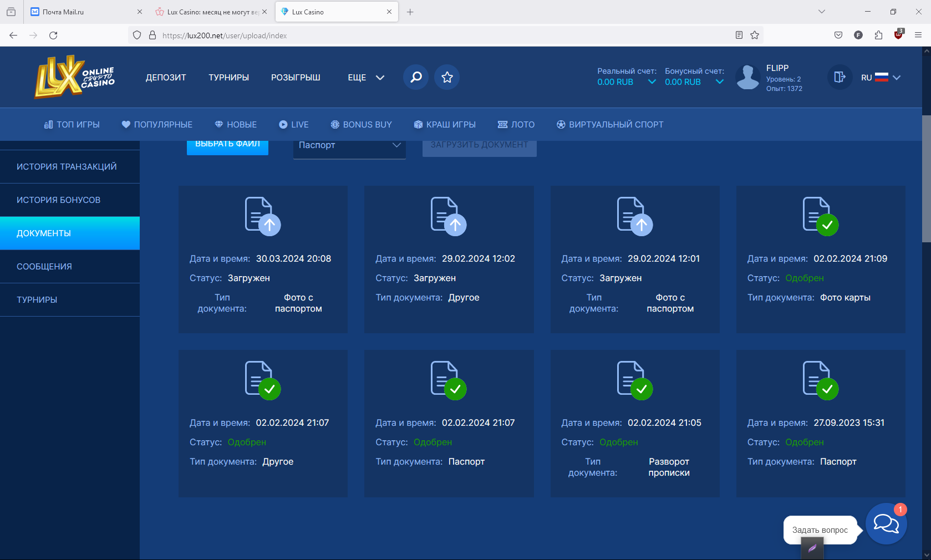Bookmark this page with the star
931x560 pixels.
[x=755, y=35]
